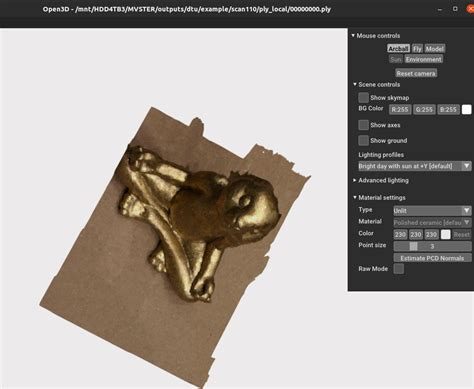Switch to Fly mouse mode

click(417, 49)
